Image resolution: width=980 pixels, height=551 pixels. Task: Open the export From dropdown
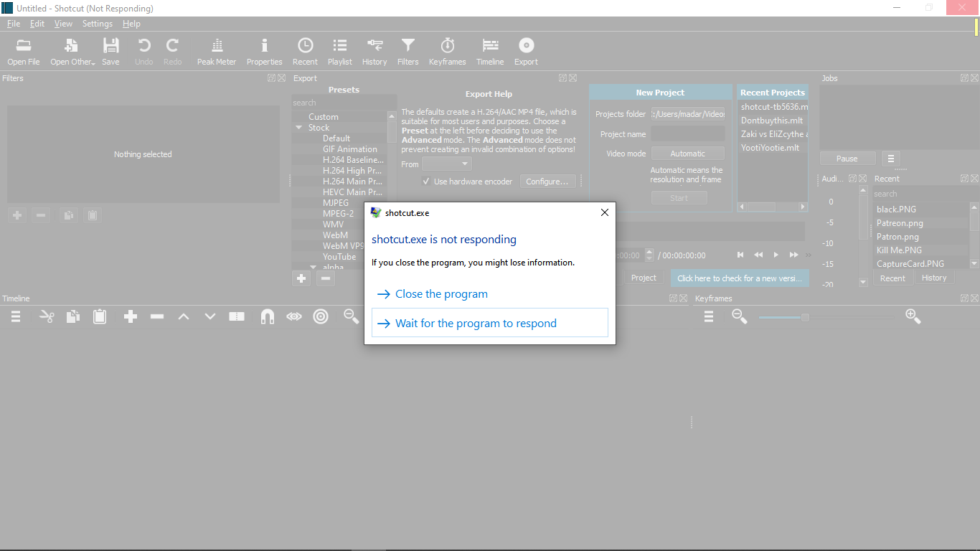point(446,164)
